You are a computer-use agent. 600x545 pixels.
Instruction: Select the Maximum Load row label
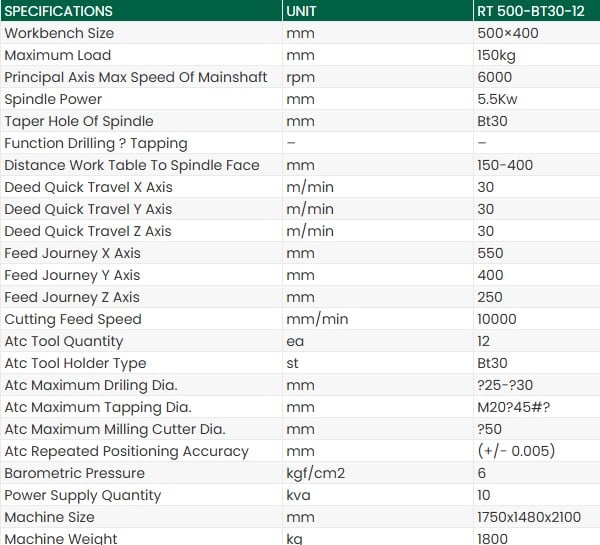click(x=58, y=55)
